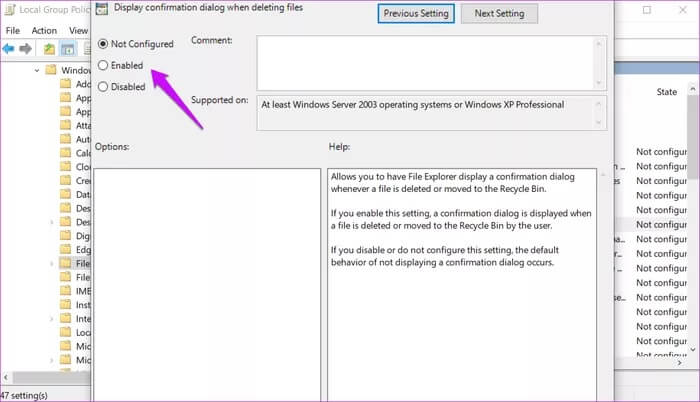Open the File menu
Image resolution: width=700 pixels, height=402 pixels.
click(x=12, y=30)
